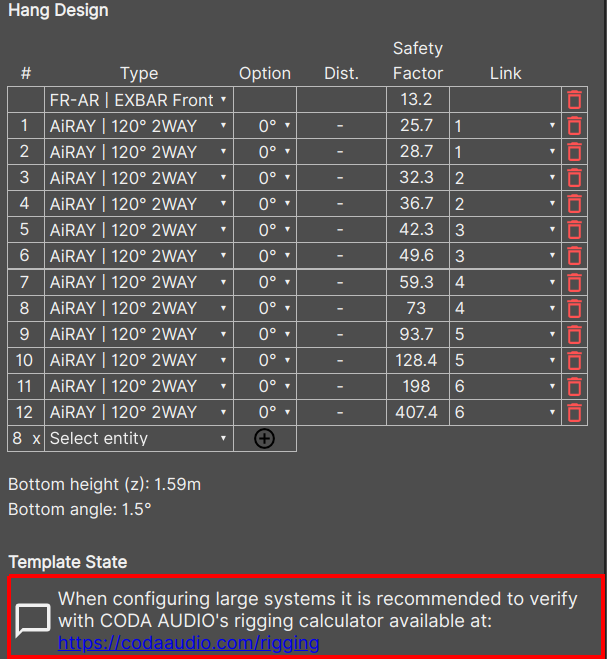The width and height of the screenshot is (607, 659).
Task: Click the Bottom angle: 1.5° text
Action: pos(79,509)
